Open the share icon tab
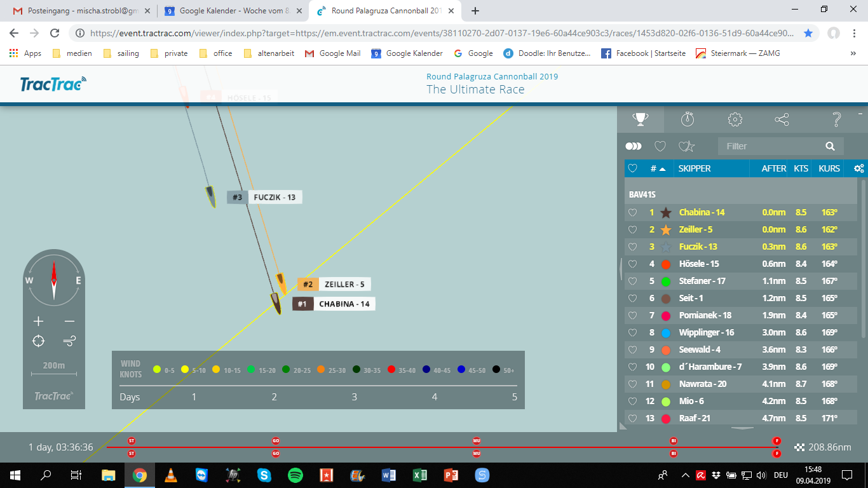This screenshot has height=488, width=868. tap(782, 119)
